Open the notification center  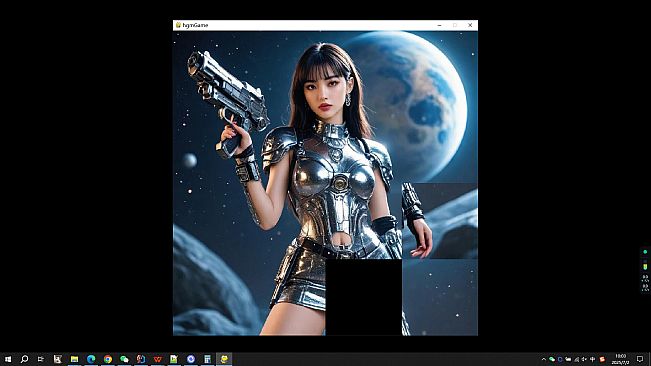(x=640, y=359)
